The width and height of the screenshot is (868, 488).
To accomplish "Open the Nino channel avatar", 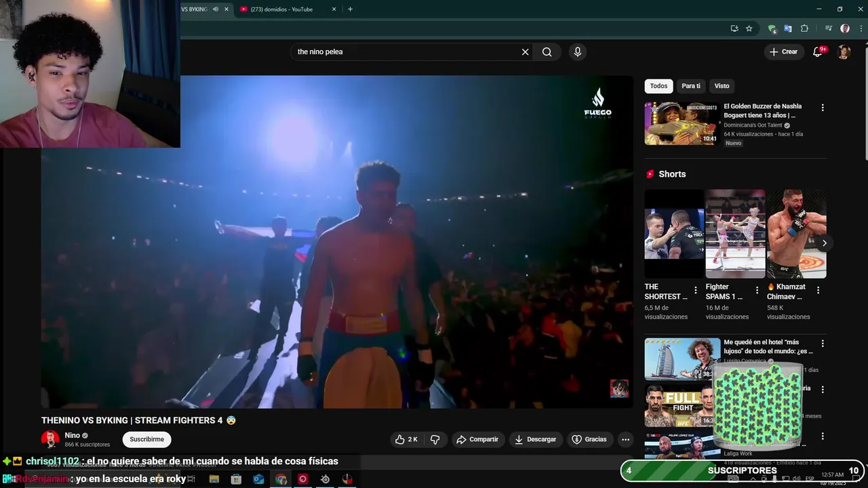I will click(x=50, y=439).
